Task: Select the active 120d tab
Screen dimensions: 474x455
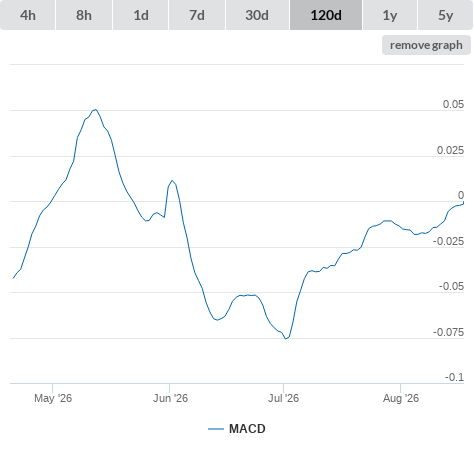Action: point(326,15)
